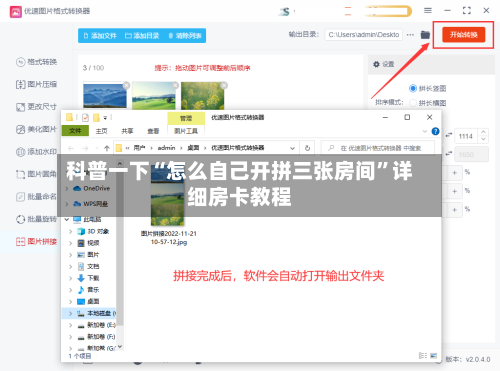Open the 查看 ribbon tab

pyautogui.click(x=153, y=131)
